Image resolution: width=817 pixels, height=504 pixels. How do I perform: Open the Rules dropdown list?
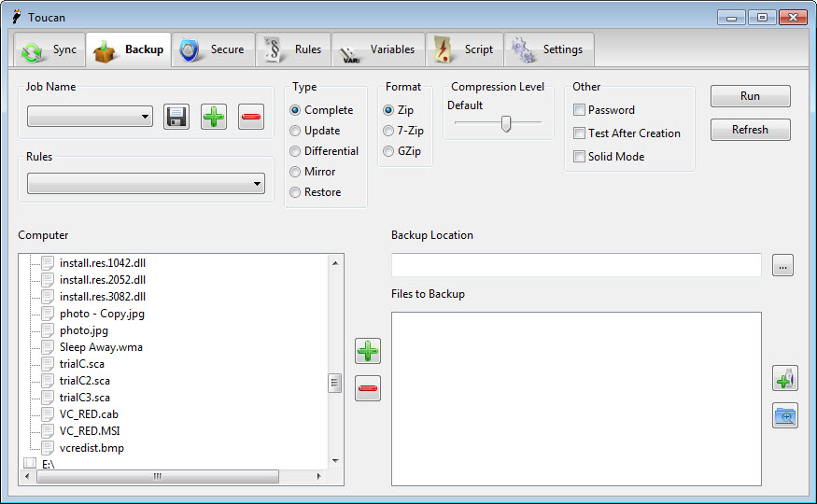coord(146,183)
